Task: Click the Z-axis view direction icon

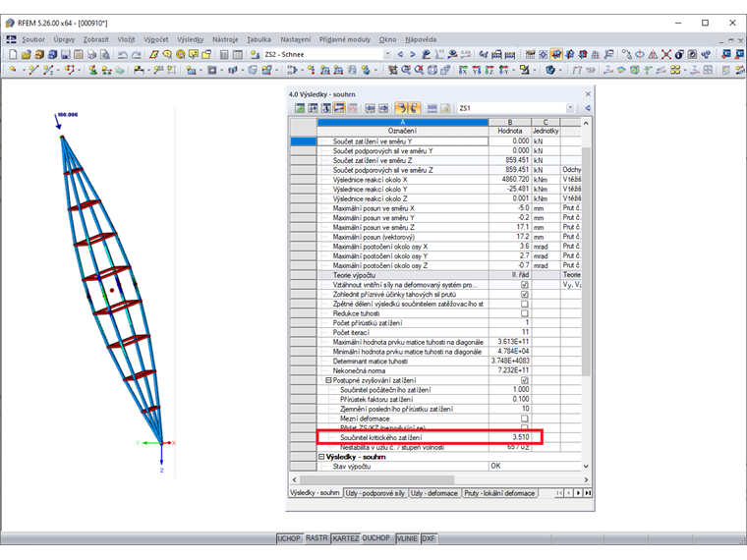Action: click(489, 70)
